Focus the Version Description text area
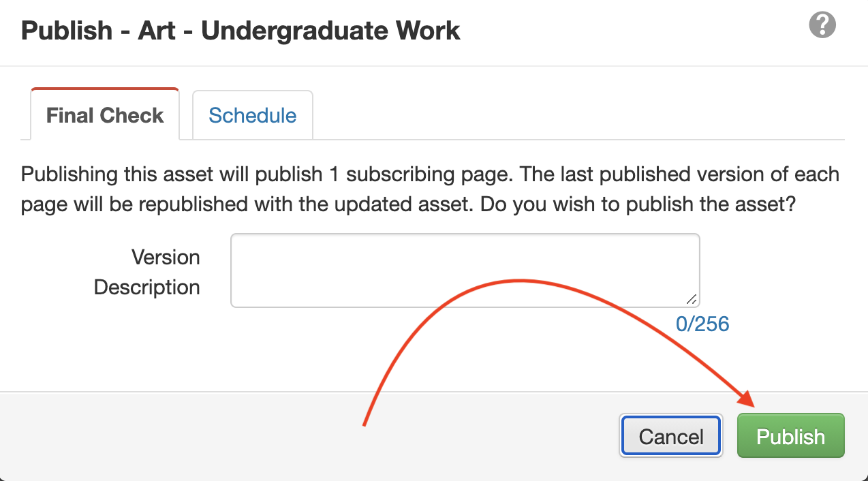This screenshot has height=481, width=868. [x=465, y=270]
